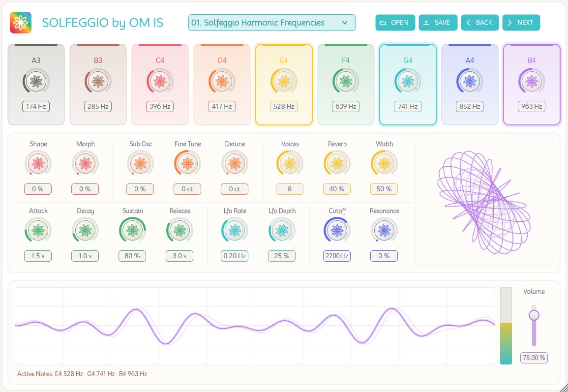
Task: Open the Solfeggio Harmonic Frequencies preset dropdown
Action: (x=271, y=23)
